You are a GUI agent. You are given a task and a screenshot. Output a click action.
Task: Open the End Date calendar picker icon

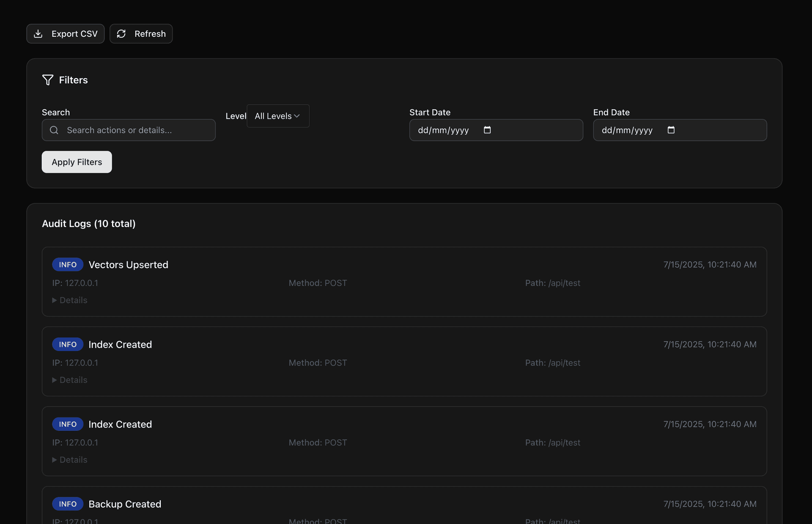tap(671, 130)
